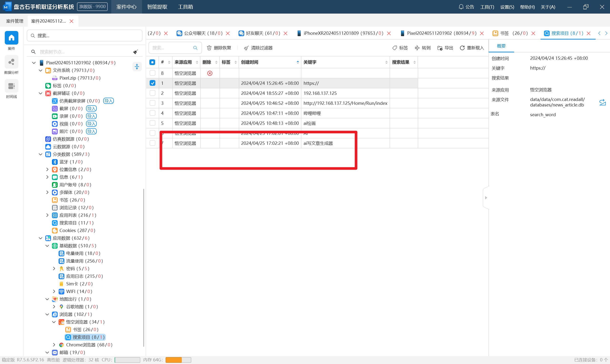Screen dimensions: 610x364
Task: Click the jump-to-source-file icon in summary panel
Action: [x=602, y=102]
